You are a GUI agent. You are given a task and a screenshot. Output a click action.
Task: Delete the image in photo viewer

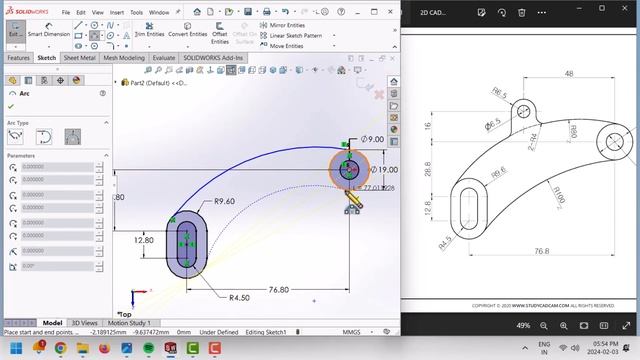[522, 13]
